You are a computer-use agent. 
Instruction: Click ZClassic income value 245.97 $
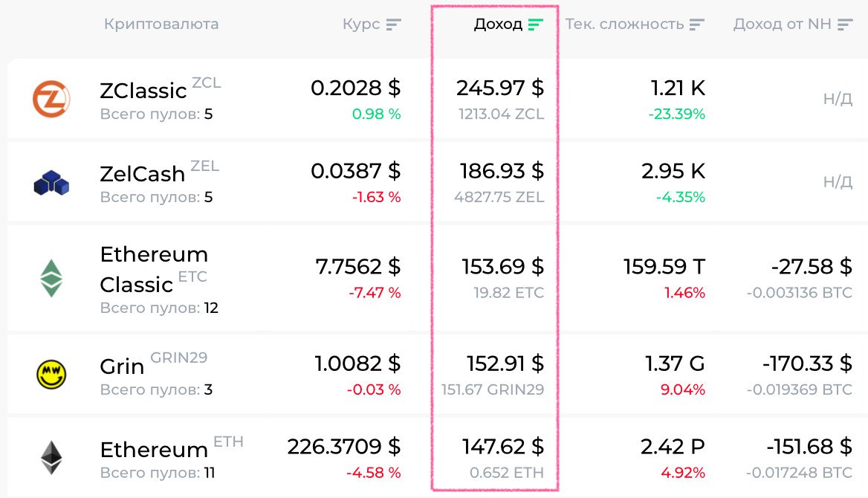coord(499,88)
